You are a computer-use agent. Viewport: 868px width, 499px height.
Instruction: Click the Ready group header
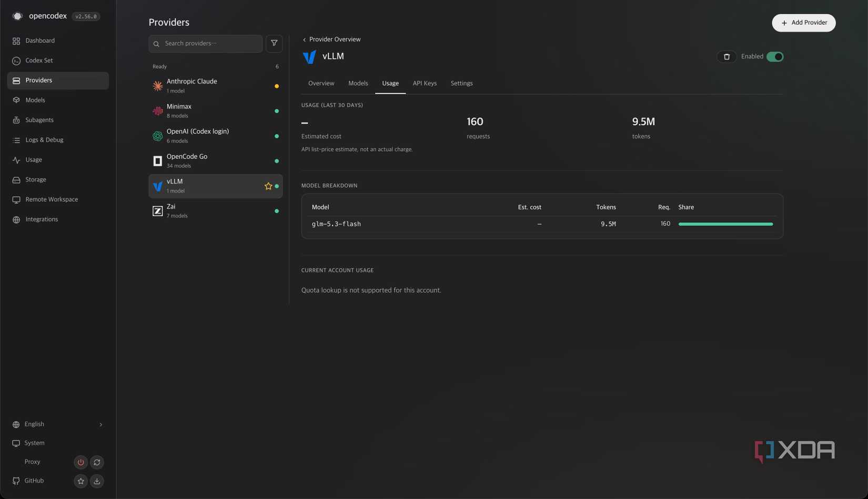click(x=216, y=67)
